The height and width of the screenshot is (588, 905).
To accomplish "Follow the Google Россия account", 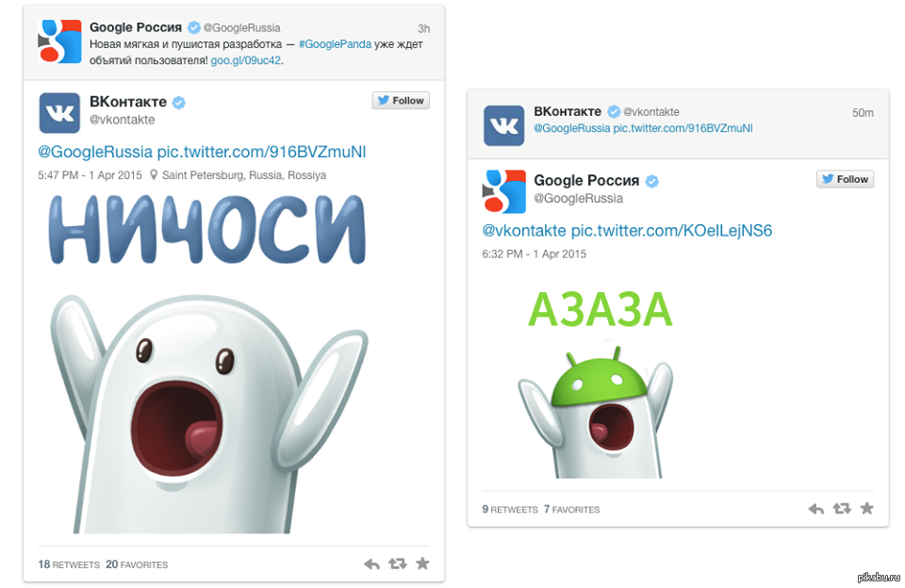I will point(845,179).
